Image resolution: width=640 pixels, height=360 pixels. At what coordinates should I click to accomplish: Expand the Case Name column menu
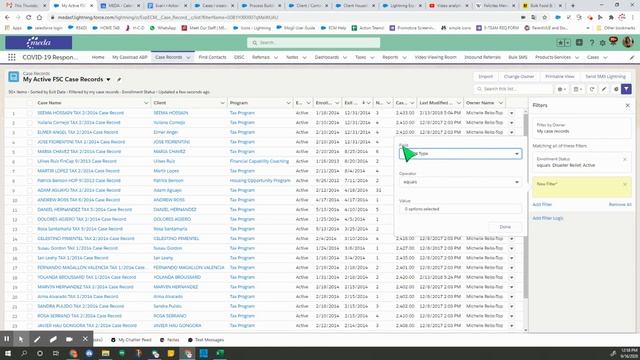146,103
